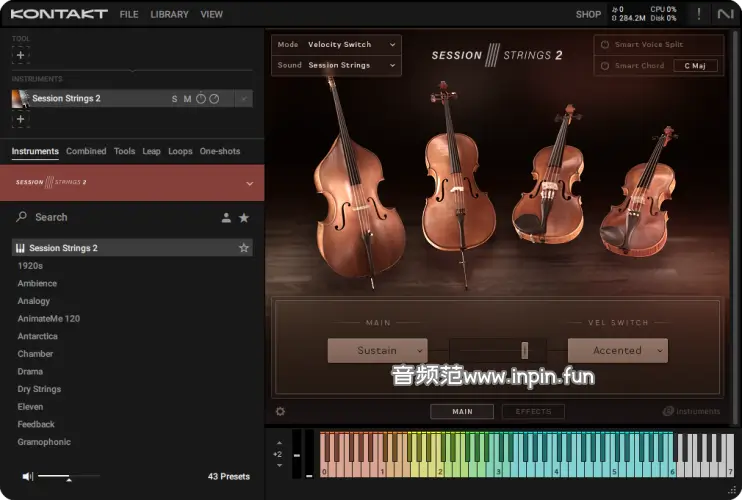The image size is (742, 500).
Task: Open the SHOP link
Action: (588, 15)
